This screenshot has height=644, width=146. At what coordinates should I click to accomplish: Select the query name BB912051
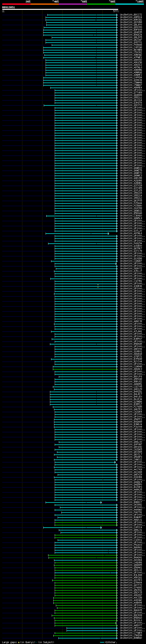pyautogui.click(x=8, y=8)
